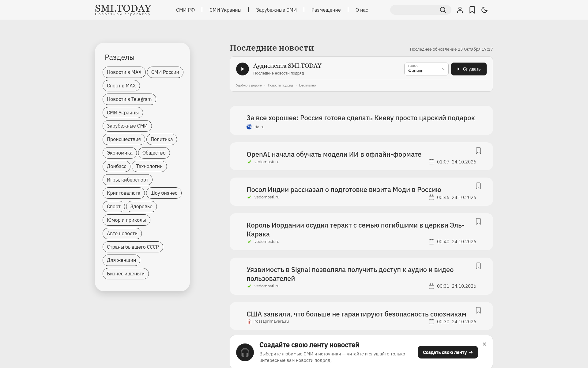Click calendar icon beside 01:07 timestamp
Viewport: 588px width, 368px height.
coord(432,162)
